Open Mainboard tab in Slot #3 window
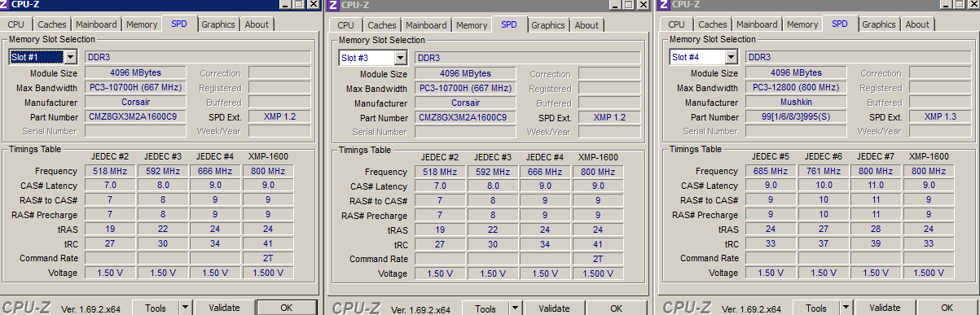The height and width of the screenshot is (315, 980). pyautogui.click(x=426, y=25)
